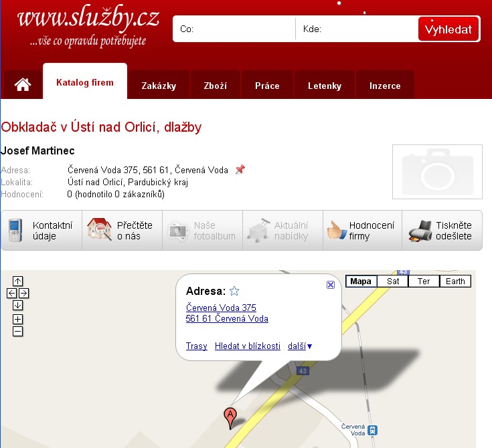Open Naše fotoalbum section
Viewport: 492px width, 448px height.
pyautogui.click(x=202, y=231)
